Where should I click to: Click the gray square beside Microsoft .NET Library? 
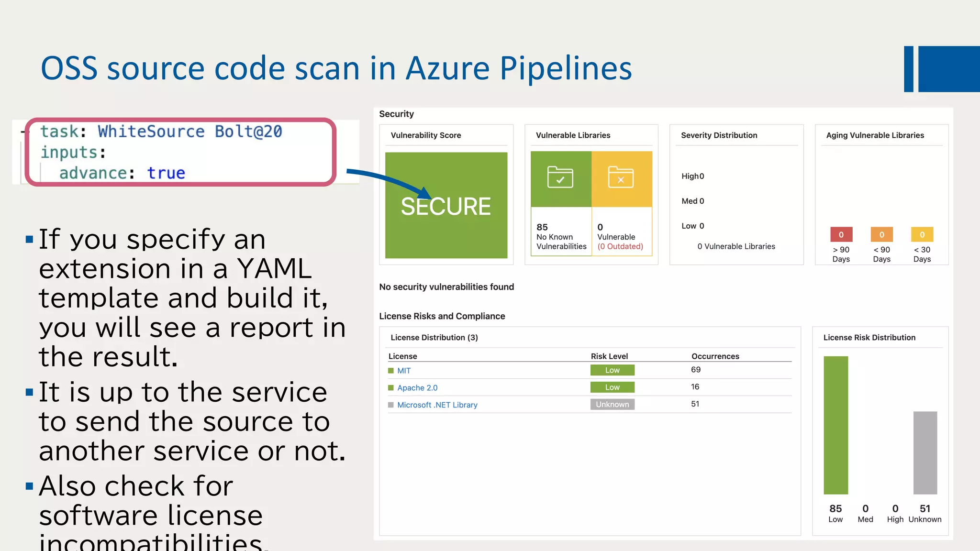pos(391,405)
